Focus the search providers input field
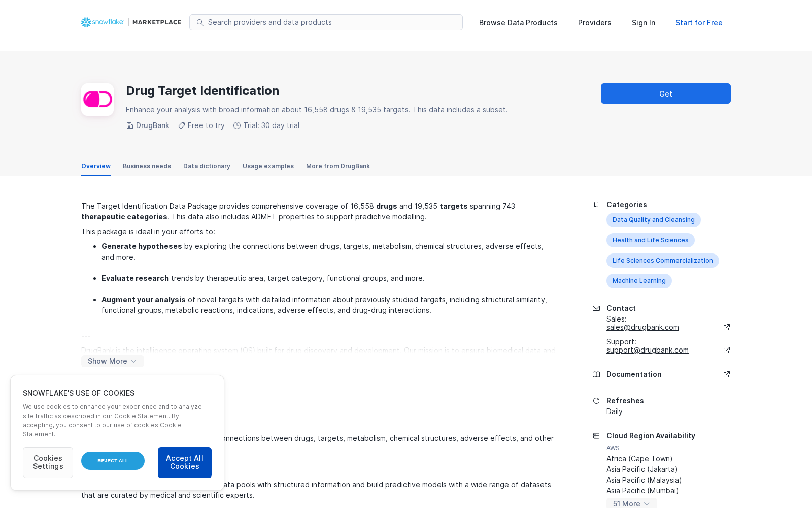 326,22
